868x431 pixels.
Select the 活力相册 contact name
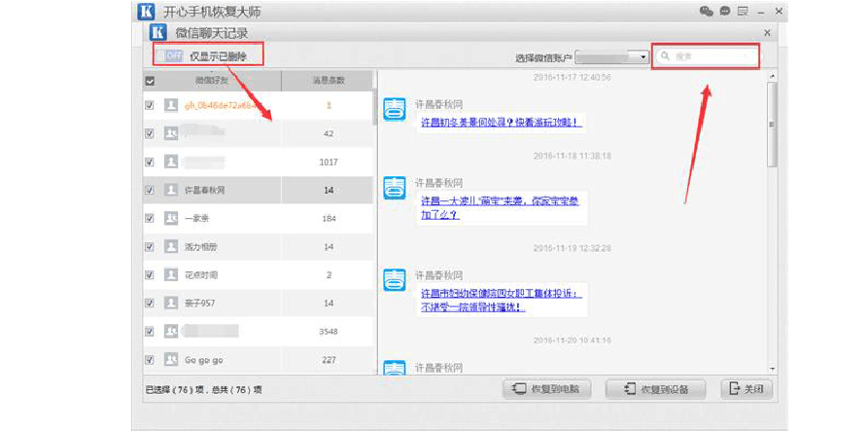coord(201,246)
